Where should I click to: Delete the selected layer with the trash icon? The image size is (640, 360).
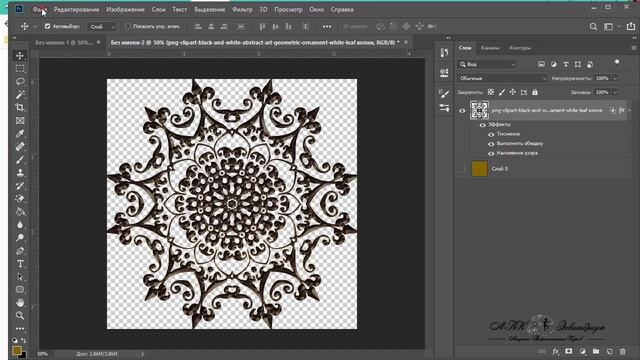(622, 351)
